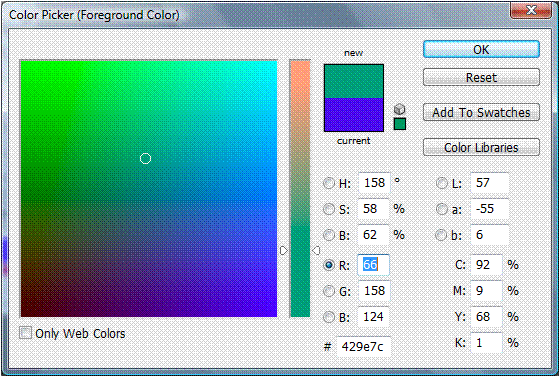560x377 pixels.
Task: Click the circular marker in the color field
Action: coord(145,159)
